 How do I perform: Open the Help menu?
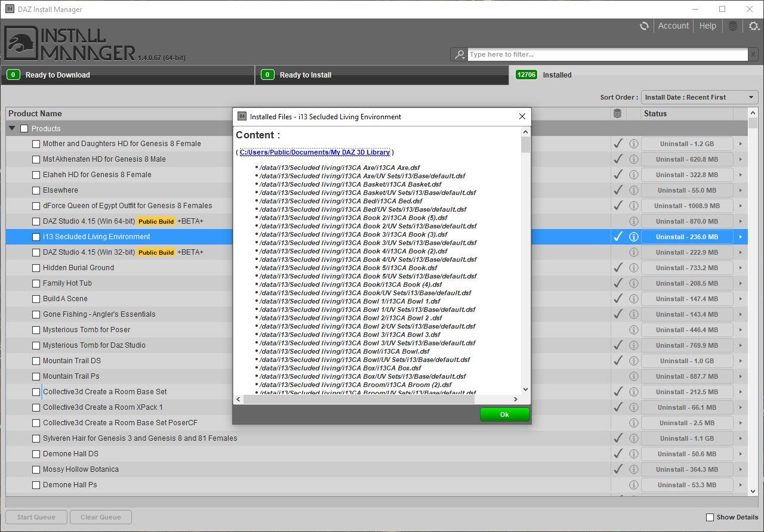pyautogui.click(x=707, y=26)
